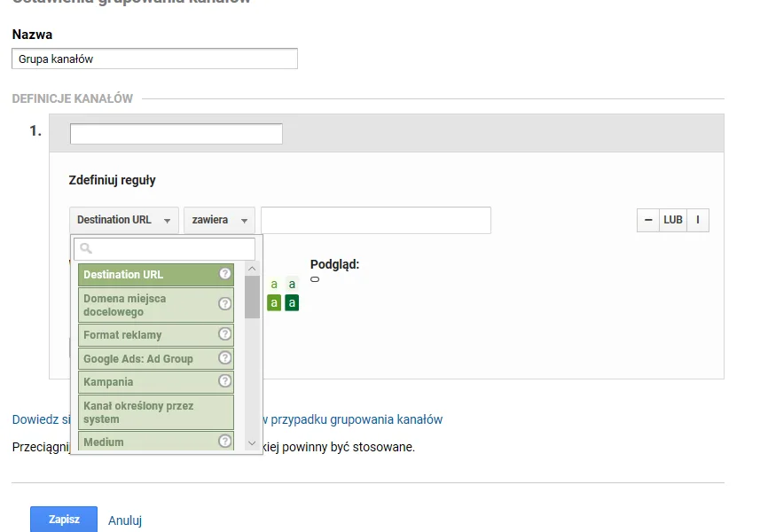Remove rule with the minus button

click(648, 220)
